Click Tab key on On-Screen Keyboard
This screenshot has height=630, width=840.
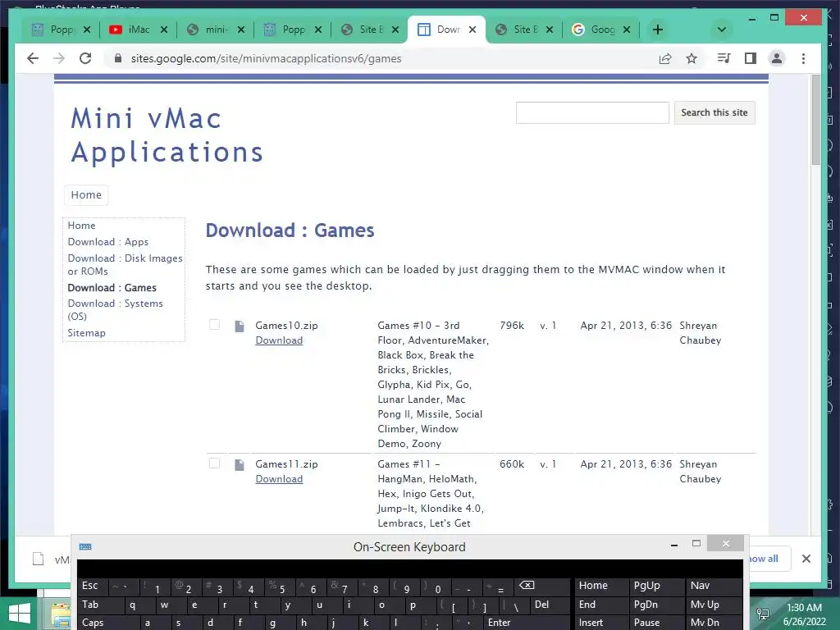pos(102,605)
